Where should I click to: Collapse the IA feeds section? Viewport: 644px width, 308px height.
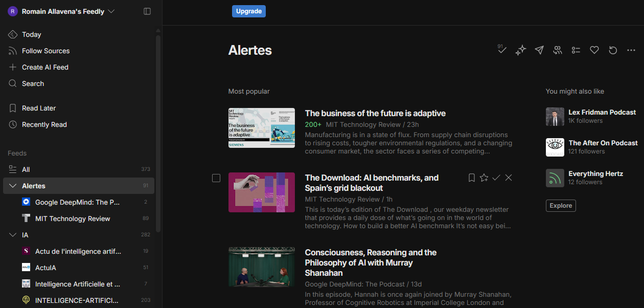click(13, 234)
